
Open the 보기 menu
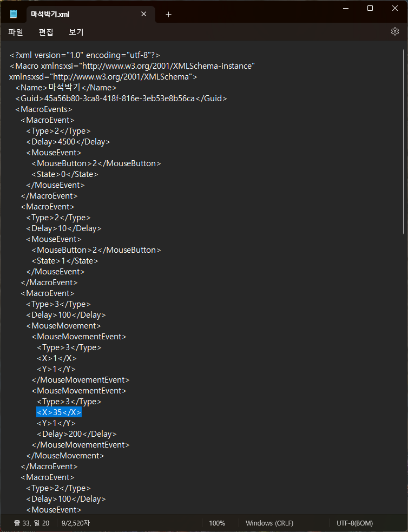coord(76,32)
